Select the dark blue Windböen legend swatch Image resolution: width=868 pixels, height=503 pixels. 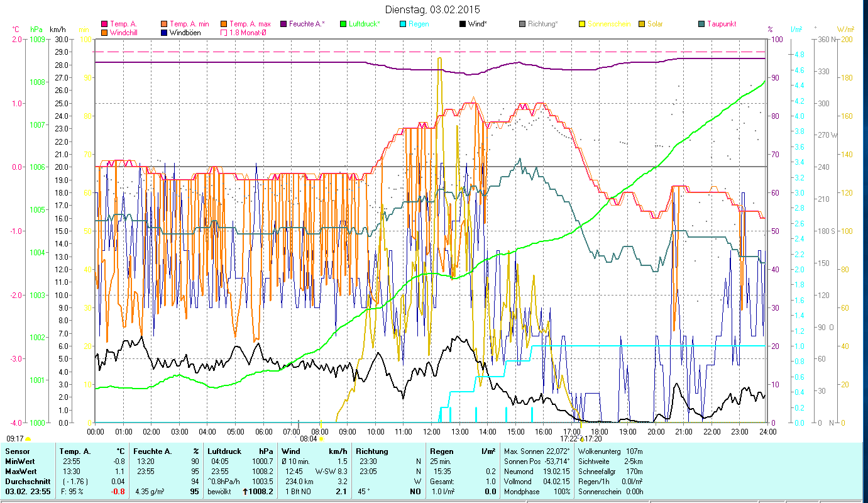click(164, 32)
